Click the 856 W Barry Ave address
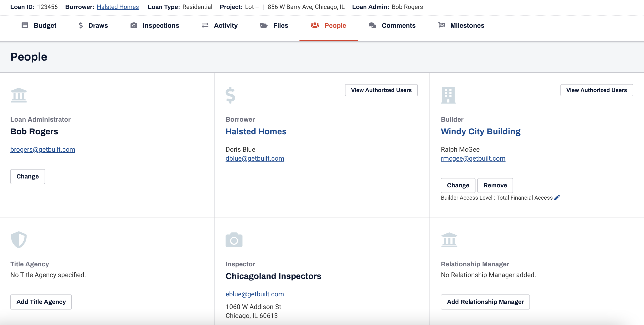644x325 pixels. [306, 7]
